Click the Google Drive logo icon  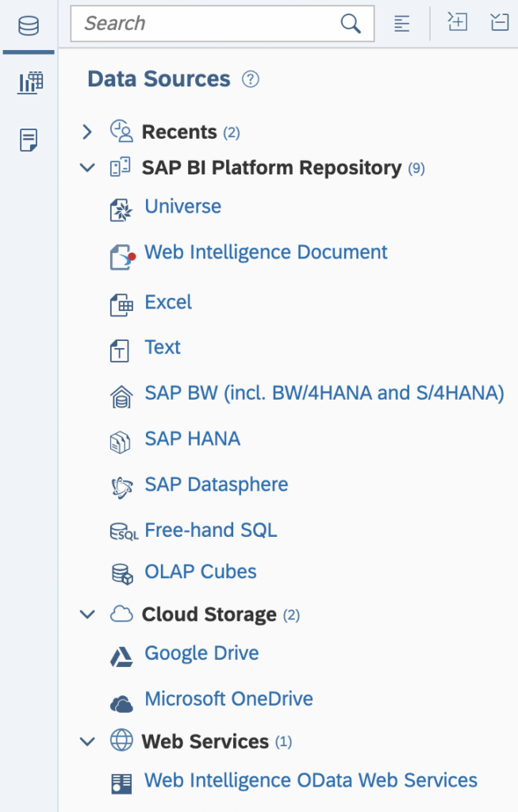tap(121, 657)
